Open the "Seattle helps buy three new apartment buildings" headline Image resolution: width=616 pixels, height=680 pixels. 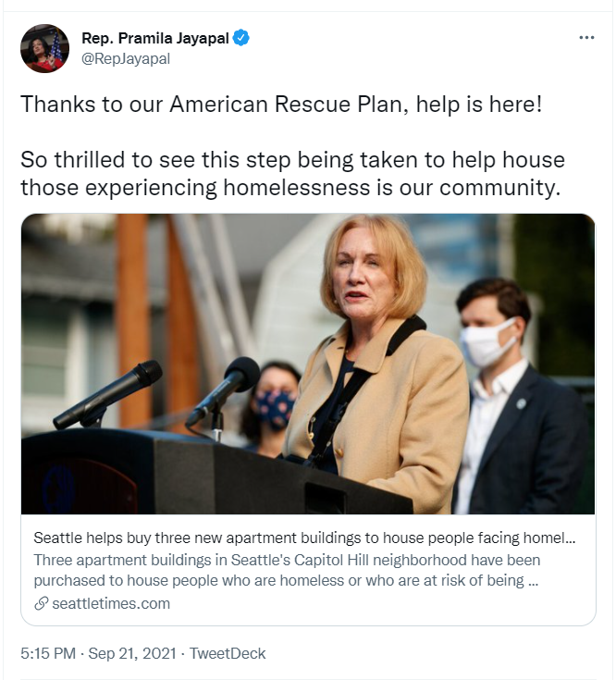click(304, 538)
